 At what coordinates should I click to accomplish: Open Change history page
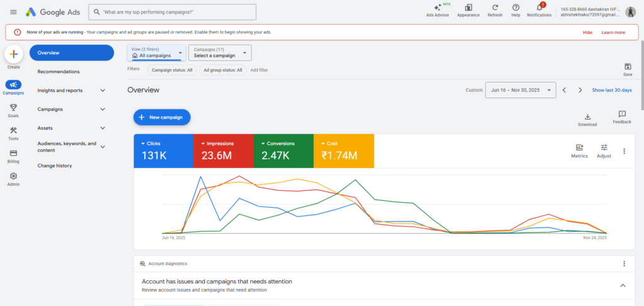click(x=55, y=166)
